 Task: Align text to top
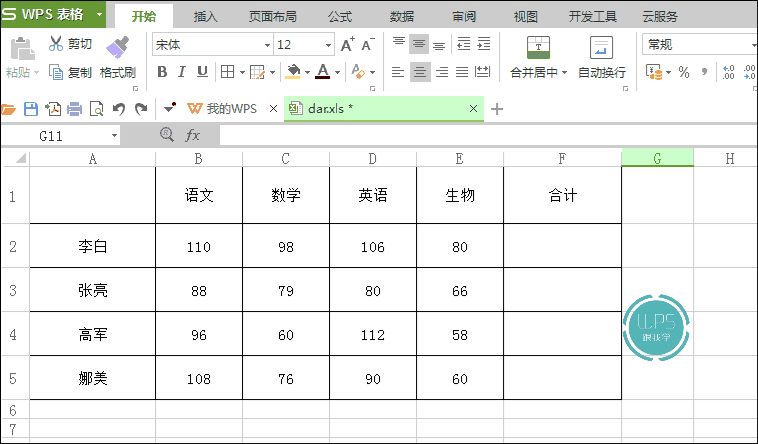pos(399,44)
